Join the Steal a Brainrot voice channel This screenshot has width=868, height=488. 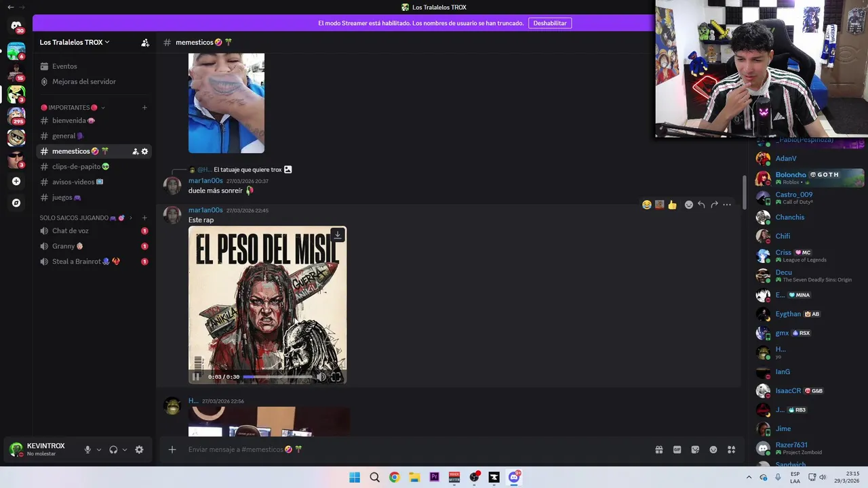click(x=94, y=262)
